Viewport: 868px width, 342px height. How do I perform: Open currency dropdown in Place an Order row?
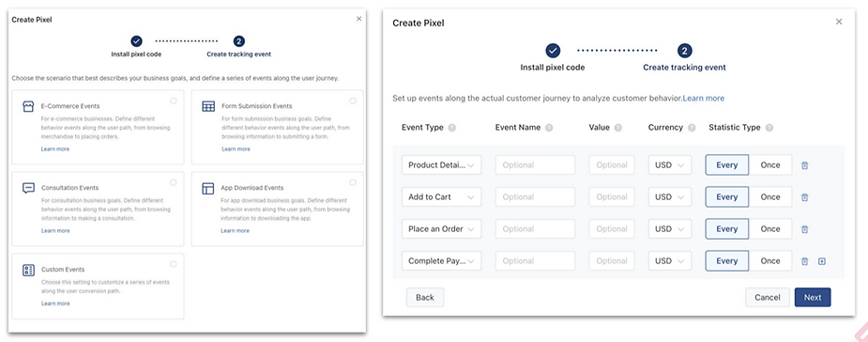(x=670, y=229)
